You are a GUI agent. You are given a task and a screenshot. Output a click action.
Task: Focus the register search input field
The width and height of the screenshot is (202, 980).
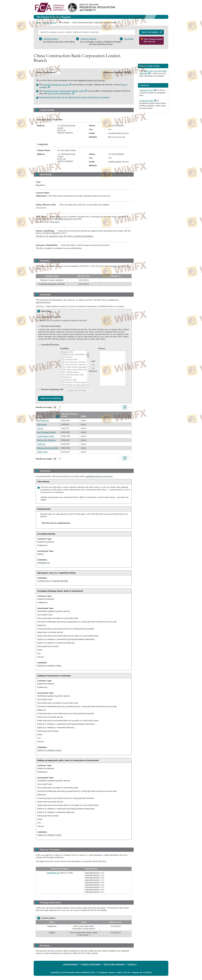(87, 32)
